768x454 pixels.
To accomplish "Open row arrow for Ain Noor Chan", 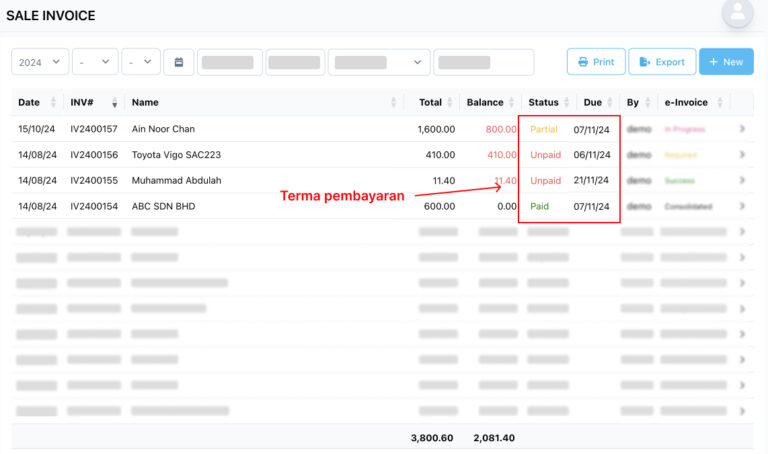I will pos(742,129).
